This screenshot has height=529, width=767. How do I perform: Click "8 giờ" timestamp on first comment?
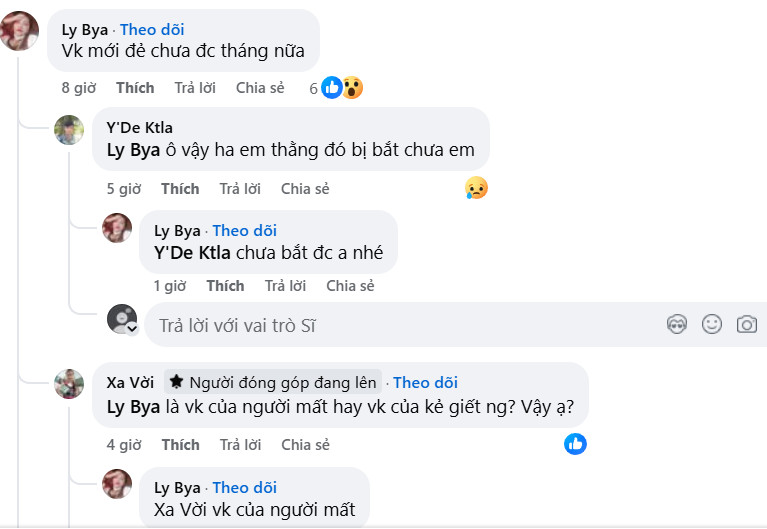coord(78,88)
